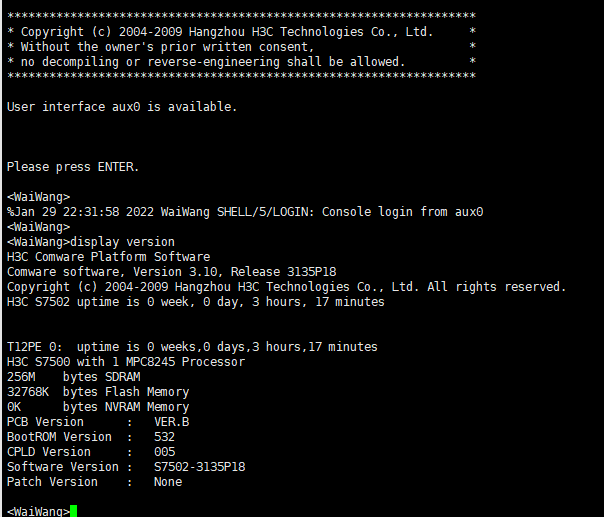The height and width of the screenshot is (517, 604).
Task: Click BootROM Version value '532'
Action: click(164, 437)
